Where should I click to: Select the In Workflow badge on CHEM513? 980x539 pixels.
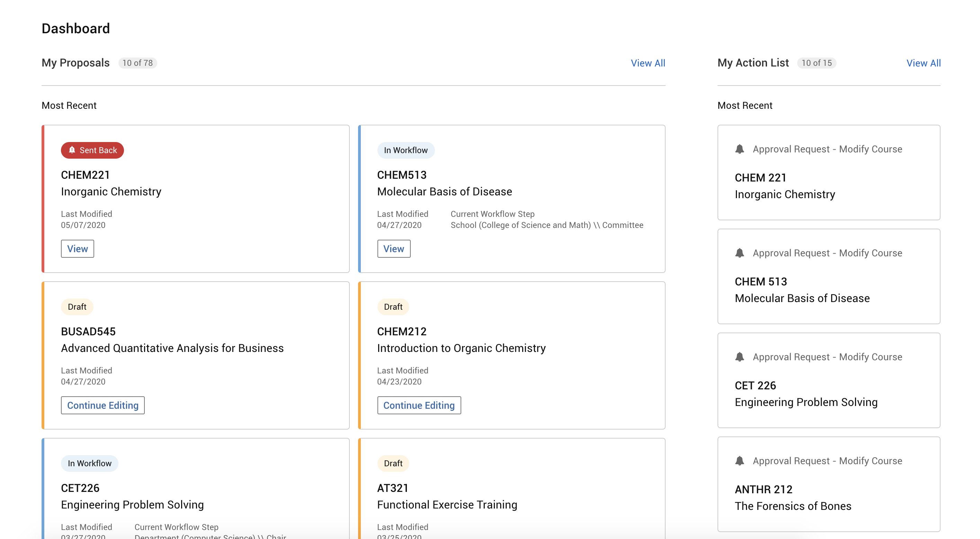406,150
